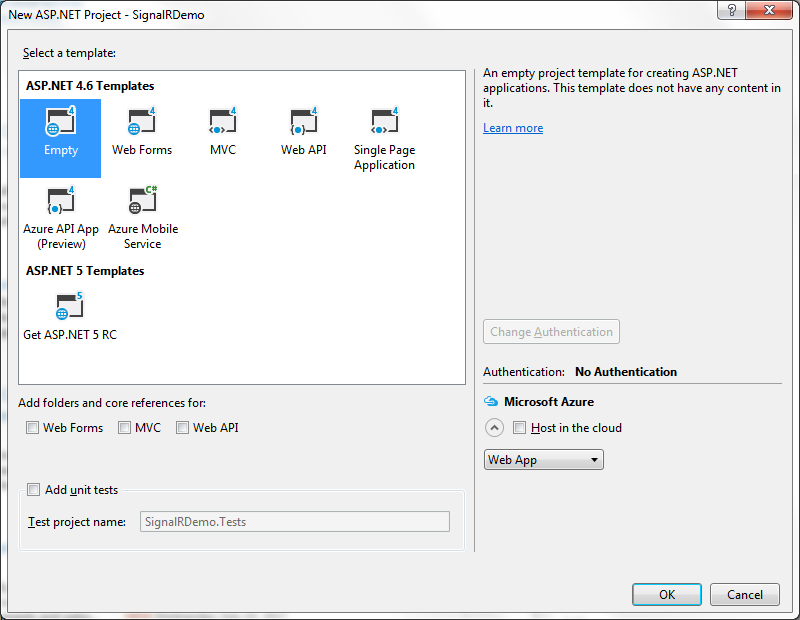Confirm with the OK button
Screen dimensions: 800x620
(x=667, y=594)
